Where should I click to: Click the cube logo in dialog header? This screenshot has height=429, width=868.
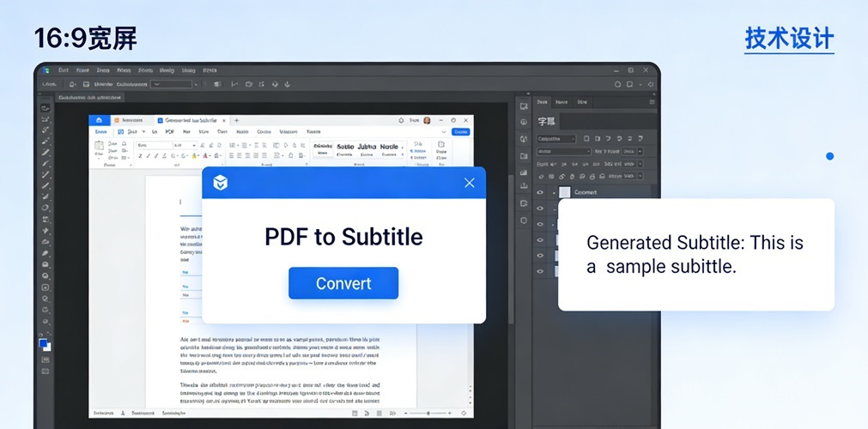(221, 183)
